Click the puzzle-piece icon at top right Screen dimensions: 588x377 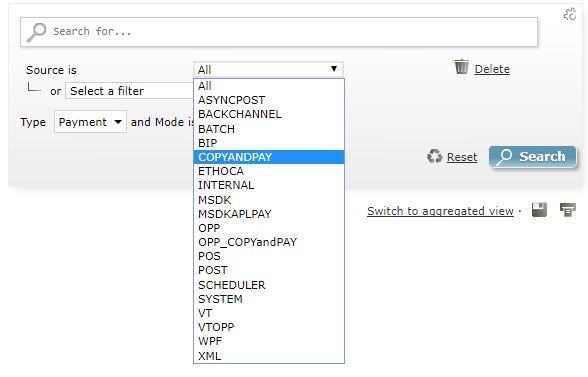[570, 14]
